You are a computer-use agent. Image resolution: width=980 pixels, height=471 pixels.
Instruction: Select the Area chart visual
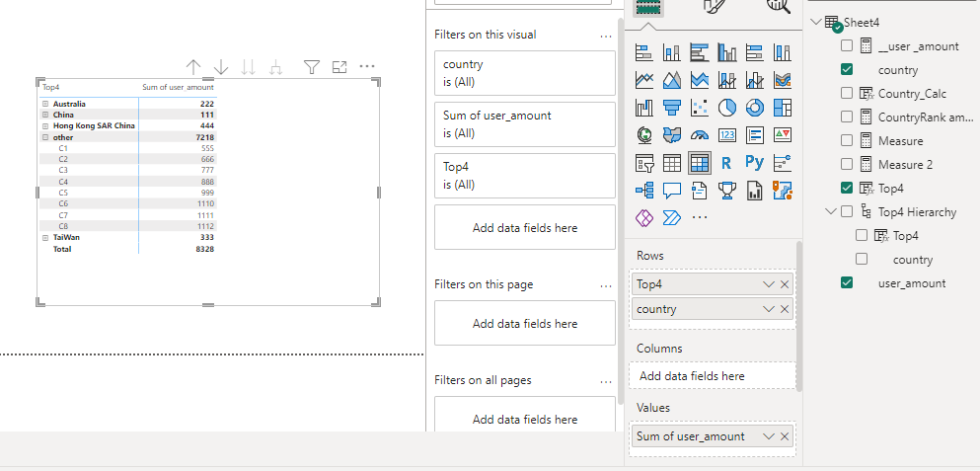672,80
